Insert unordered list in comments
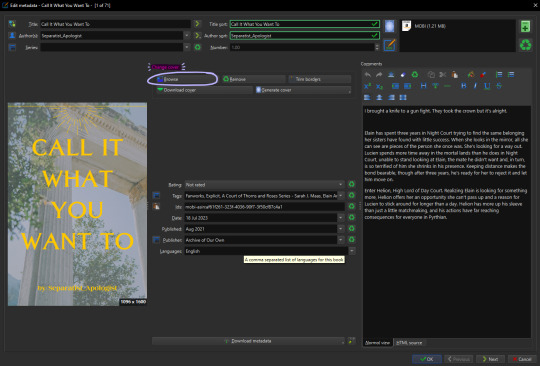Screen dimensions: 540x366 (x=511, y=74)
